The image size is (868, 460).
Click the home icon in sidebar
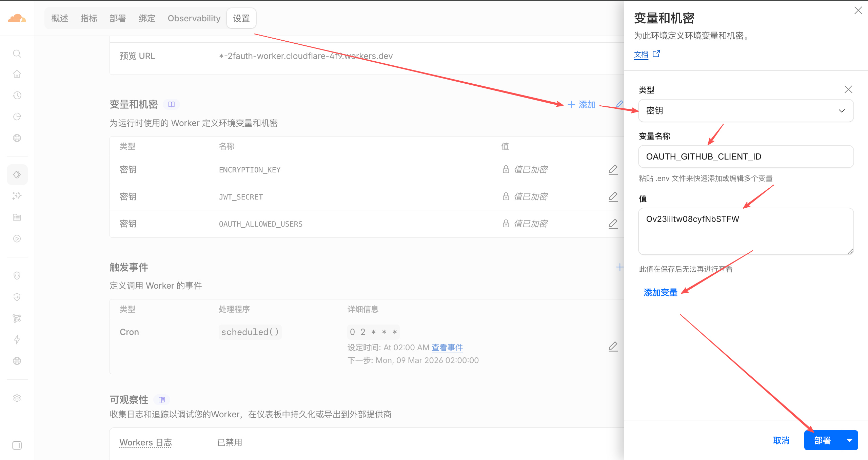tap(17, 74)
